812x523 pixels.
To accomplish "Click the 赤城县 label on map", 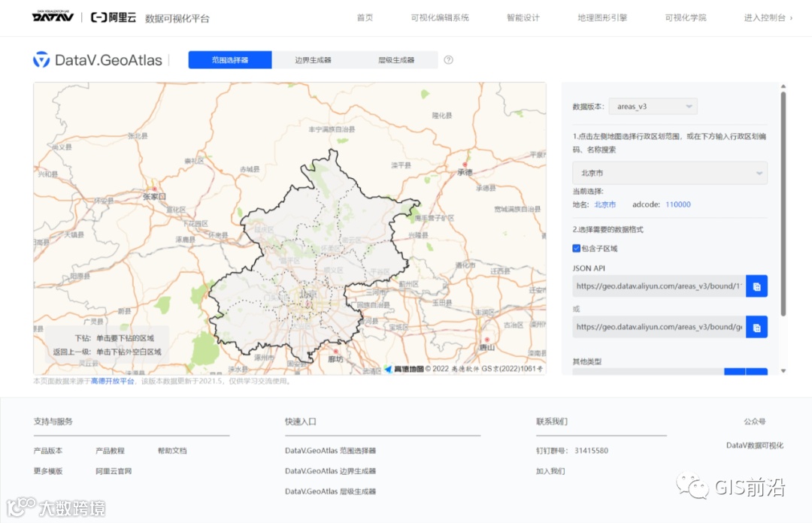I will pyautogui.click(x=250, y=169).
